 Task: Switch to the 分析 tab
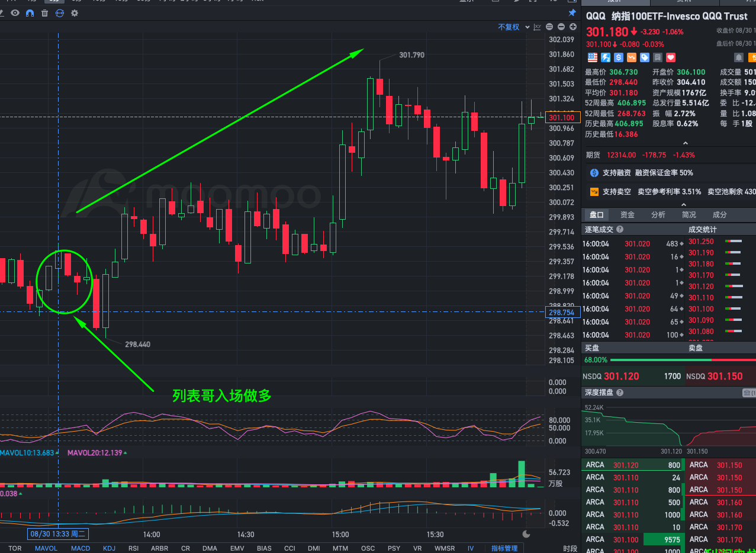point(658,215)
